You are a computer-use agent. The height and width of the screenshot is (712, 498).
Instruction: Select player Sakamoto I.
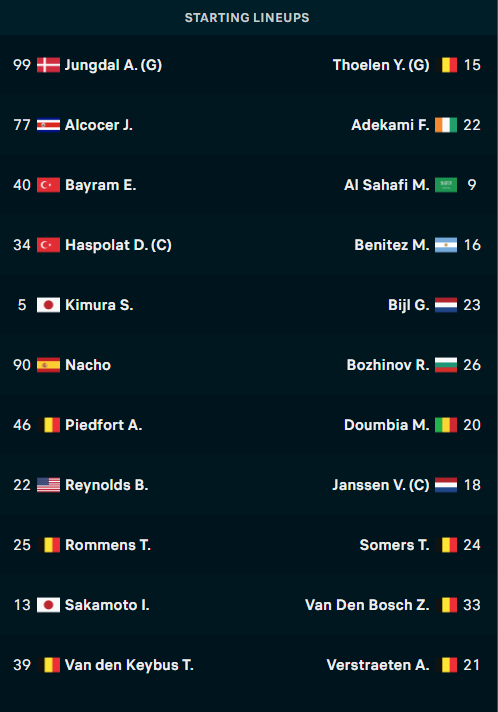pos(107,605)
